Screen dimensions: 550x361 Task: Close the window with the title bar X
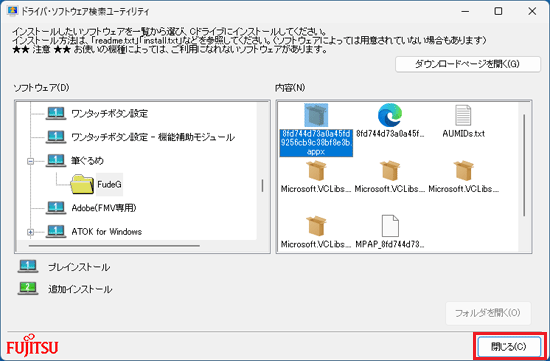coord(532,11)
